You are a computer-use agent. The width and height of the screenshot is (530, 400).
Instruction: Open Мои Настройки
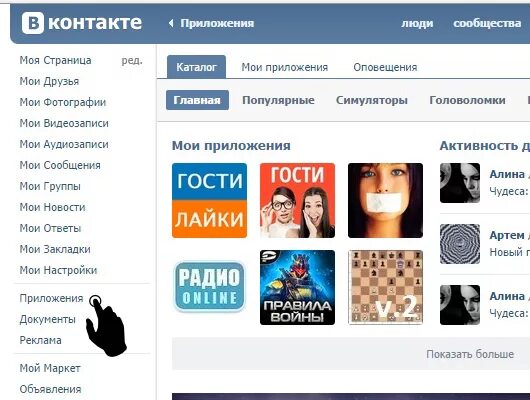pos(58,270)
